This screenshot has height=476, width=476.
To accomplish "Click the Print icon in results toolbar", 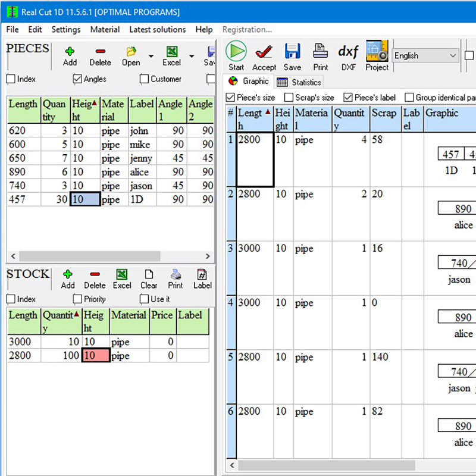I will pos(320,51).
